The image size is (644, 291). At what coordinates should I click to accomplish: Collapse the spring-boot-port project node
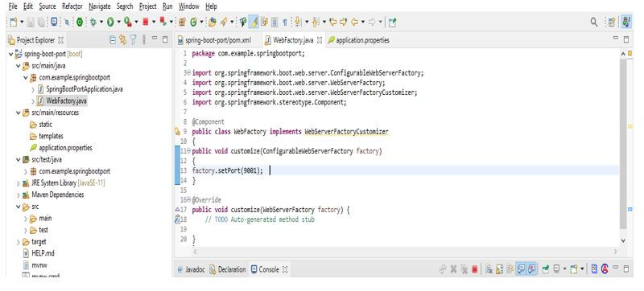click(10, 54)
